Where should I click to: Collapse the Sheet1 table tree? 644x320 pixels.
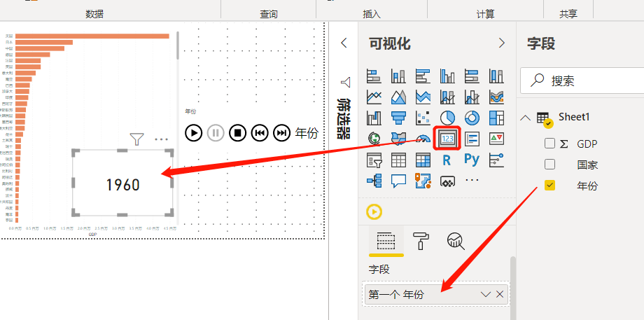point(525,118)
